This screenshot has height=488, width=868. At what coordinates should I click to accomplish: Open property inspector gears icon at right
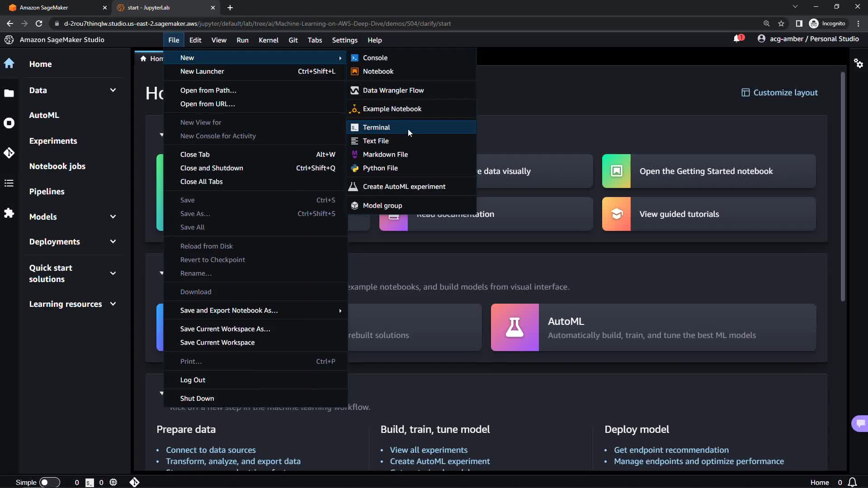(x=858, y=63)
